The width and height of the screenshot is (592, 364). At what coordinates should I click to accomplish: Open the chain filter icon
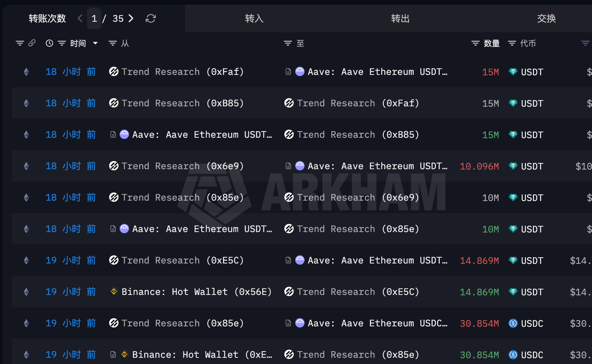click(x=20, y=43)
